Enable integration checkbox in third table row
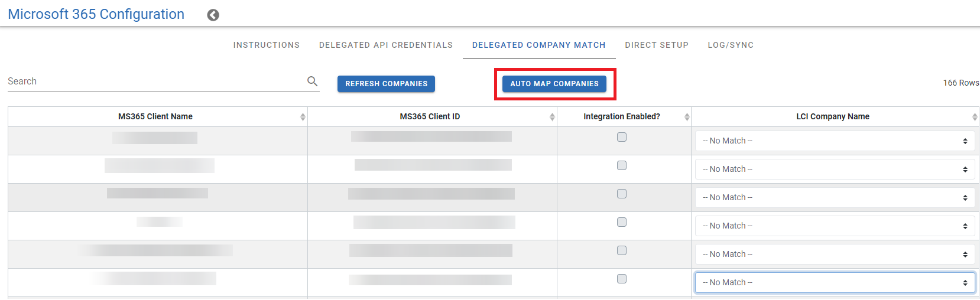Viewport: 980px width, 300px height. pos(622,194)
